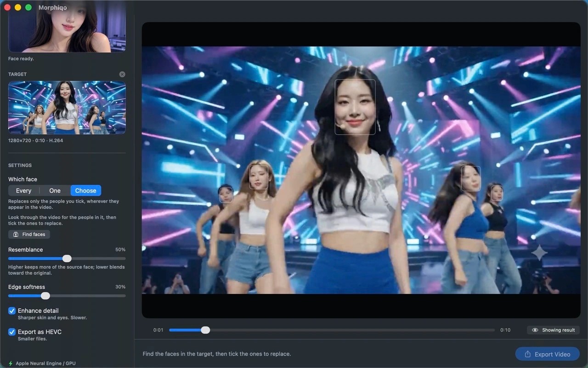The width and height of the screenshot is (588, 368).
Task: Adjust the Edge softness slider handle
Action: click(45, 296)
